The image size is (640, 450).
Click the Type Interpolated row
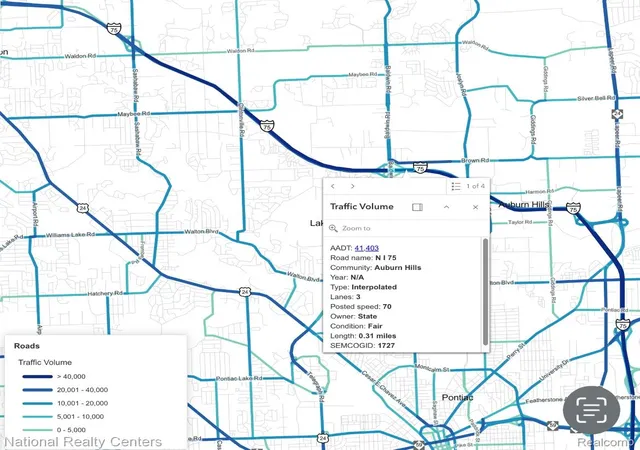363,287
